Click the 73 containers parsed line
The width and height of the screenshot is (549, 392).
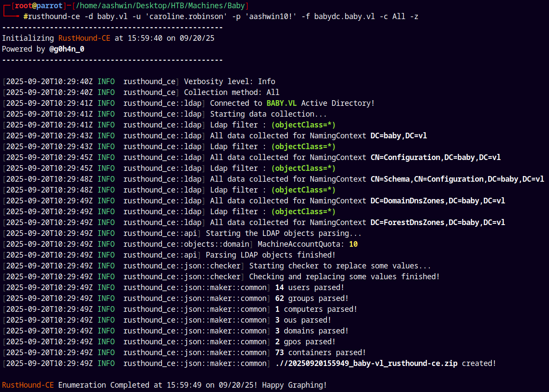320,353
